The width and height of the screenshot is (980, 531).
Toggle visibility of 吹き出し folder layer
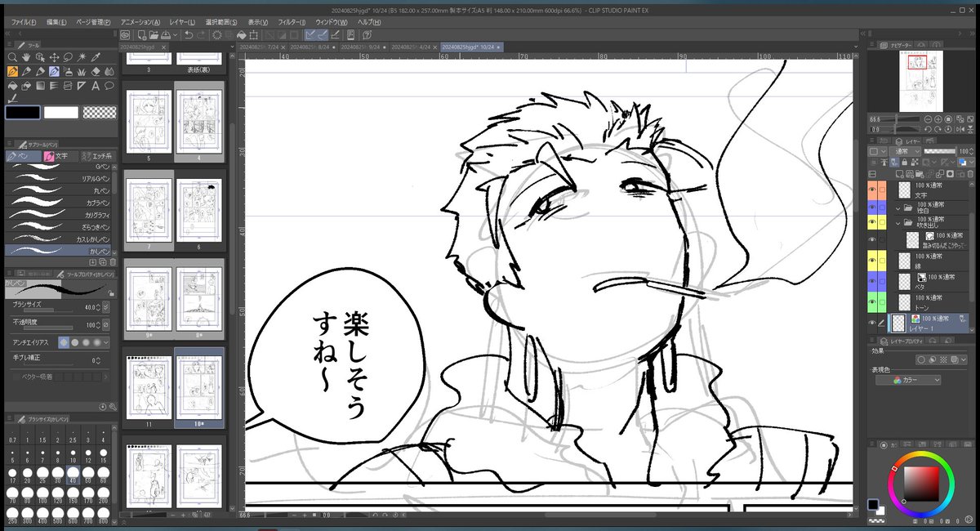coord(872,222)
